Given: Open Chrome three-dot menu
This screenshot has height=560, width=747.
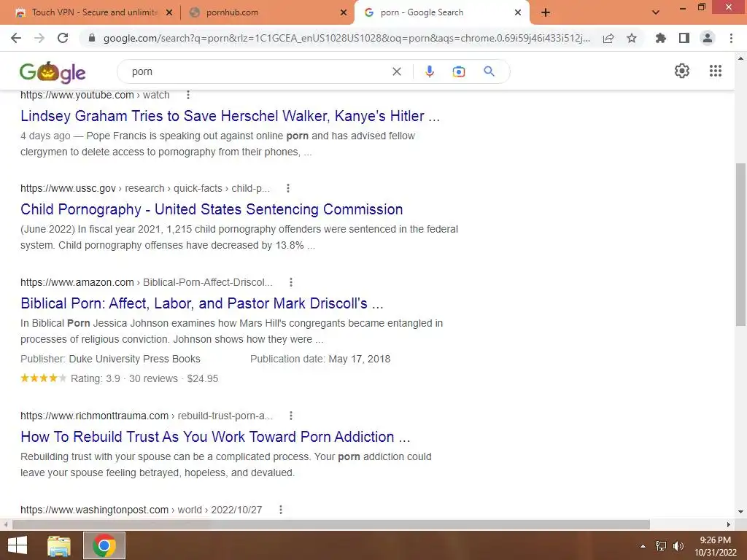Looking at the screenshot, I should (731, 38).
